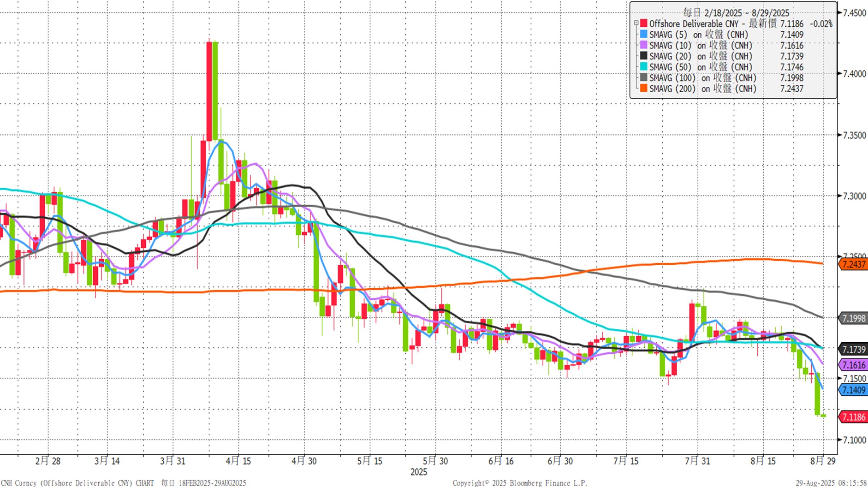This screenshot has width=868, height=488.
Task: Click the 7.3000 price axis label
Action: coord(855,196)
